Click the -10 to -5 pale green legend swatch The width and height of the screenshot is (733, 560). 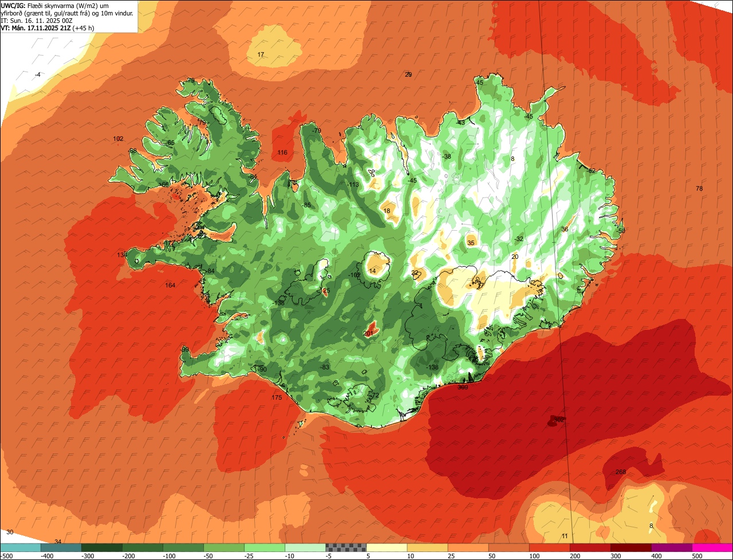pos(305,547)
